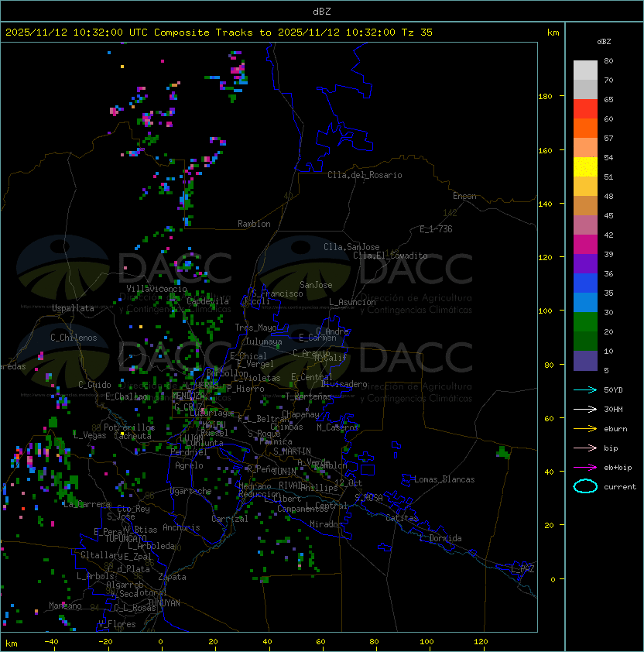Click the C_Chilenos map label
The height and width of the screenshot is (652, 644).
pos(74,338)
